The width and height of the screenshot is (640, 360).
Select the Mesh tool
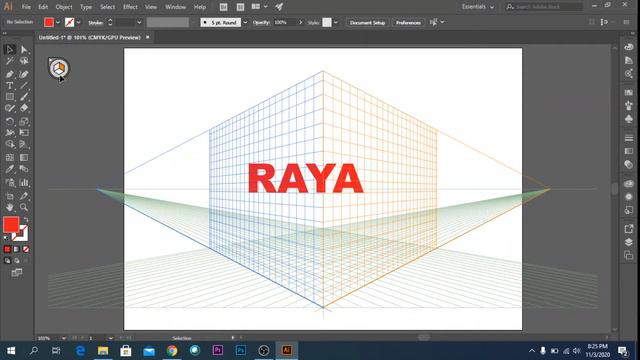click(x=10, y=158)
